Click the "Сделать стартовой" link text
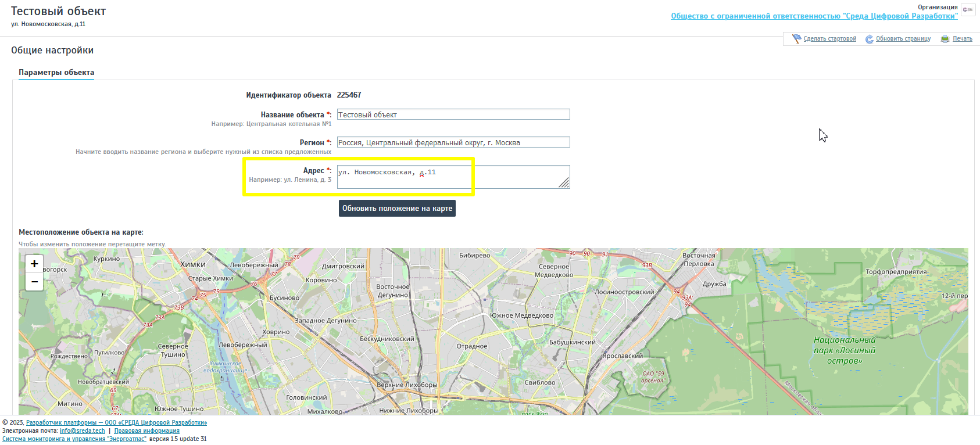This screenshot has width=980, height=445. pos(829,39)
